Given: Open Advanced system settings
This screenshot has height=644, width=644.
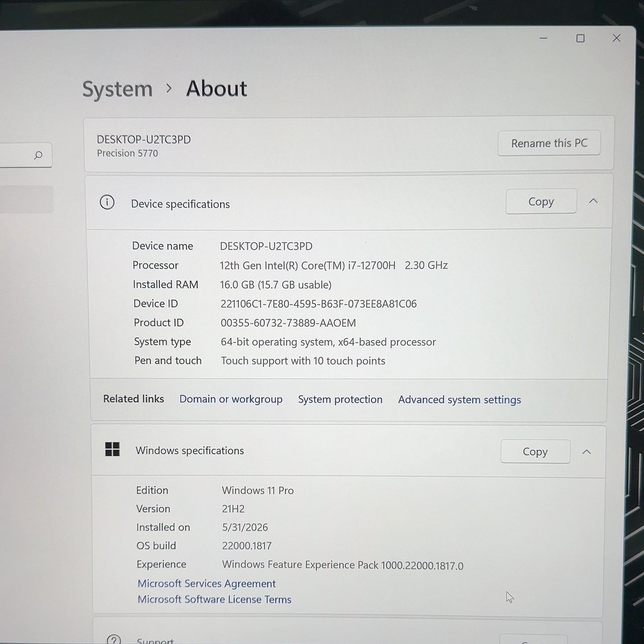Looking at the screenshot, I should (x=459, y=400).
